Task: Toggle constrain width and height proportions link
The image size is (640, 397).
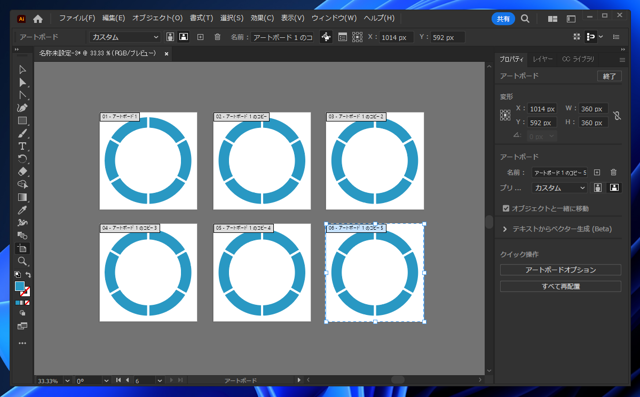Action: tap(617, 115)
